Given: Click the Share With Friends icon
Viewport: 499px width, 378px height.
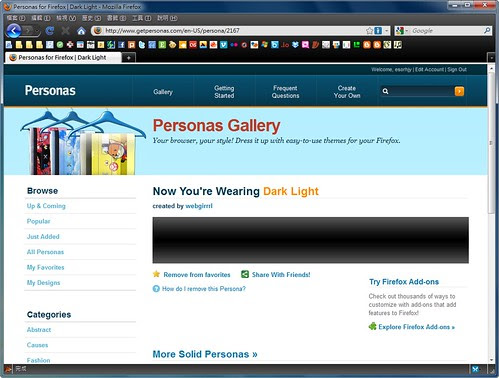Looking at the screenshot, I should click(245, 274).
